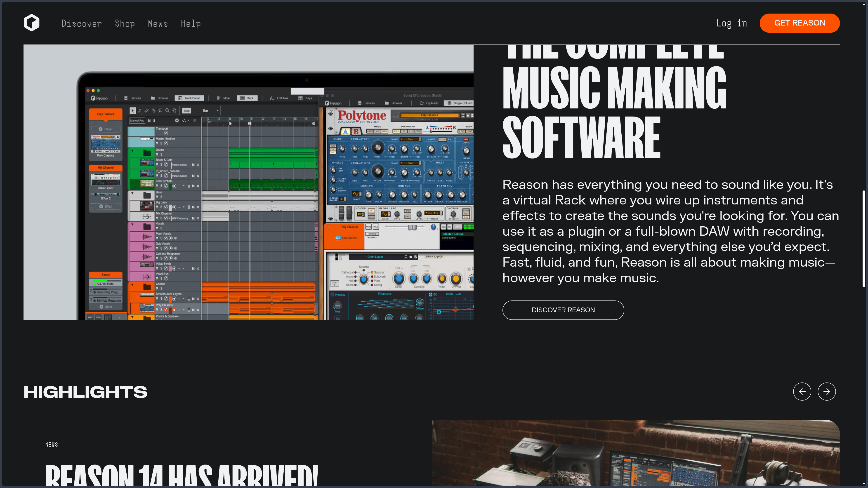The height and width of the screenshot is (488, 868).
Task: Open the studio photo in Highlights
Action: (635, 453)
